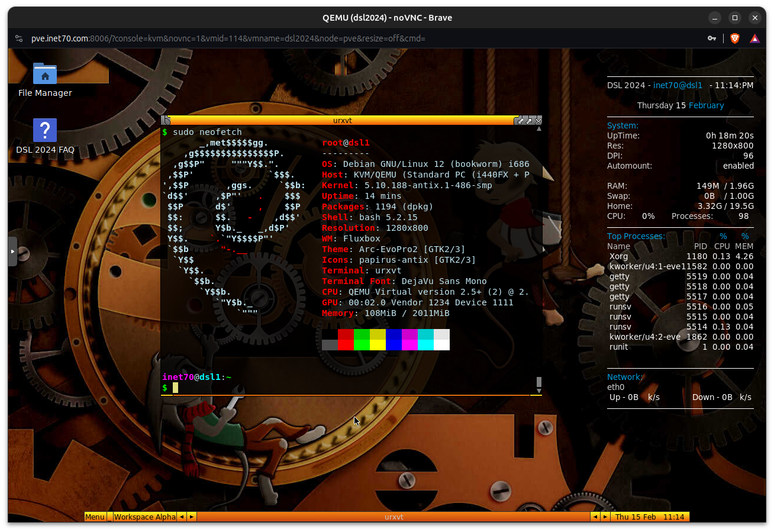
Task: Click the password key icon in address bar
Action: (712, 38)
